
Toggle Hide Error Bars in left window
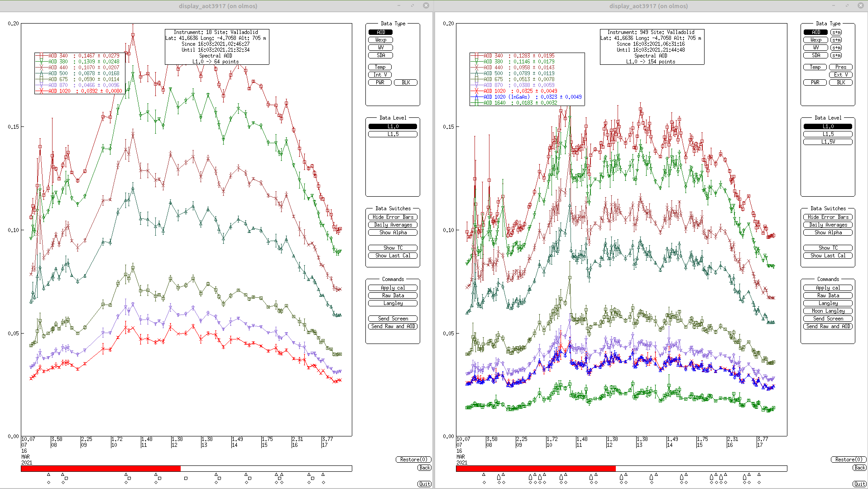click(393, 217)
